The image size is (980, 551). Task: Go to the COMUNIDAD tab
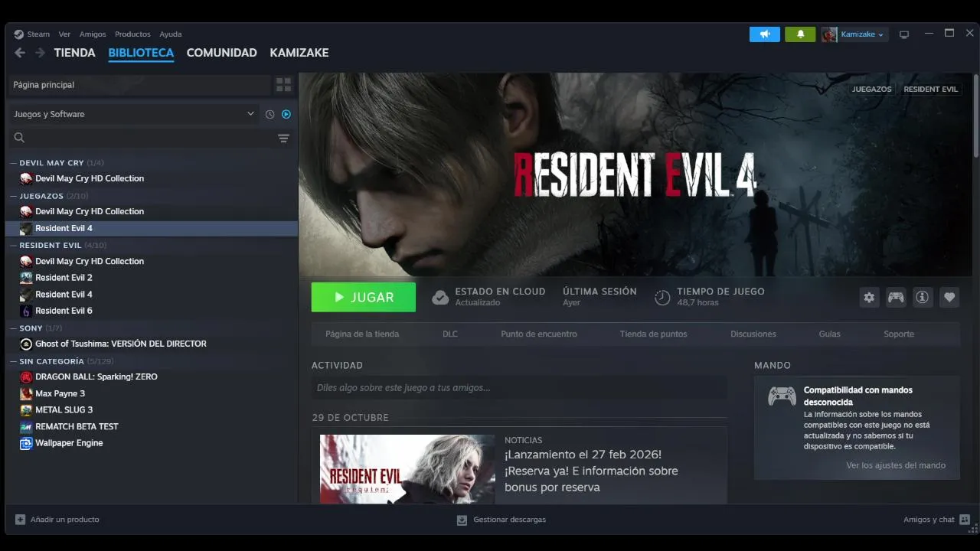221,53
